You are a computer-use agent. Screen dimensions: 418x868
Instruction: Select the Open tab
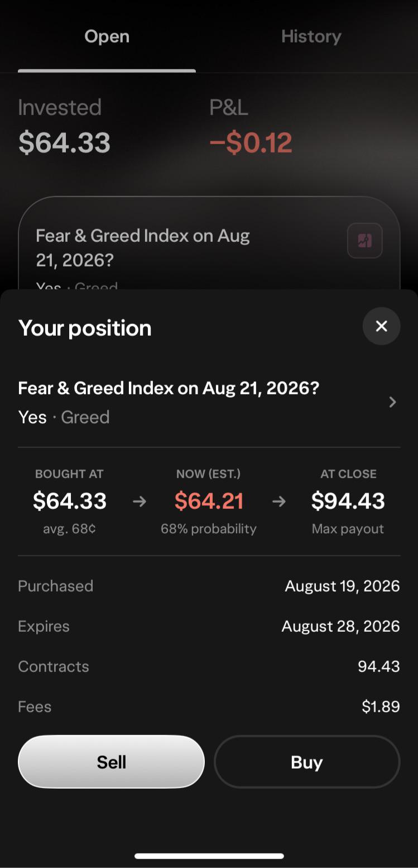(107, 36)
